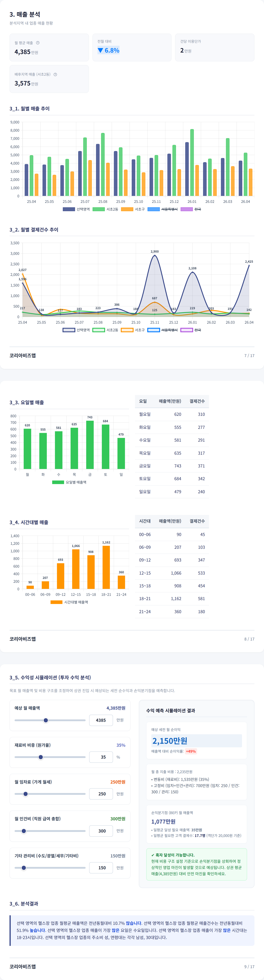Click the 3_6. 분석결과 heading
This screenshot has height=980, width=264.
(24, 904)
